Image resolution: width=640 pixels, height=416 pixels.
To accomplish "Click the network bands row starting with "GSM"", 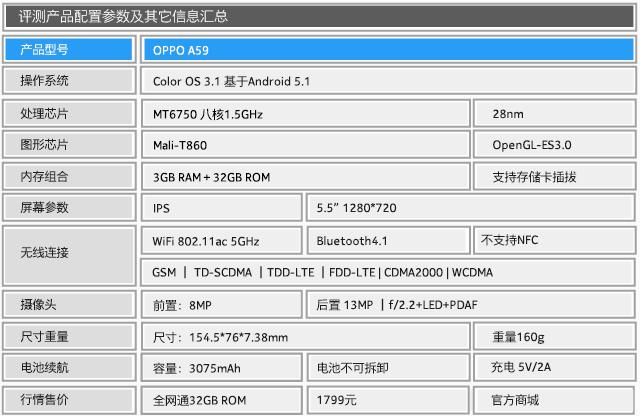I will click(388, 272).
